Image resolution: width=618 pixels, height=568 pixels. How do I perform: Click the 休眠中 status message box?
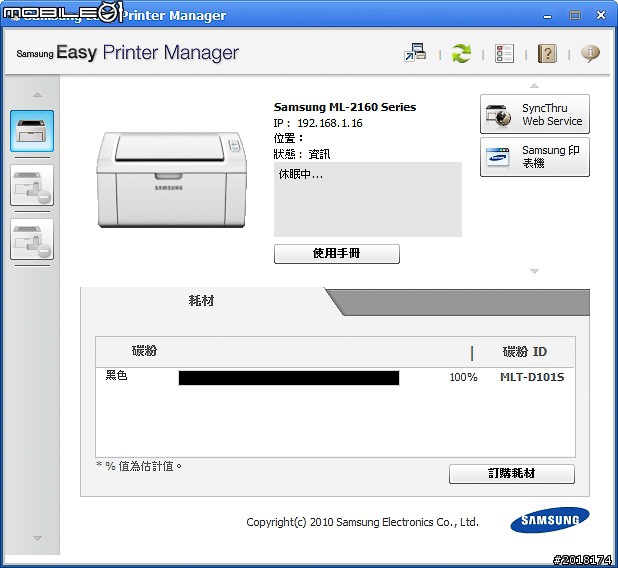click(x=368, y=199)
